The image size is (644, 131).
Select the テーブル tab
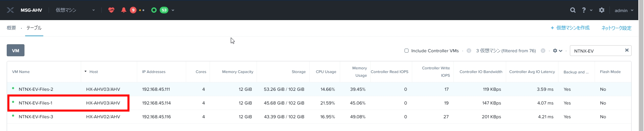(x=34, y=28)
